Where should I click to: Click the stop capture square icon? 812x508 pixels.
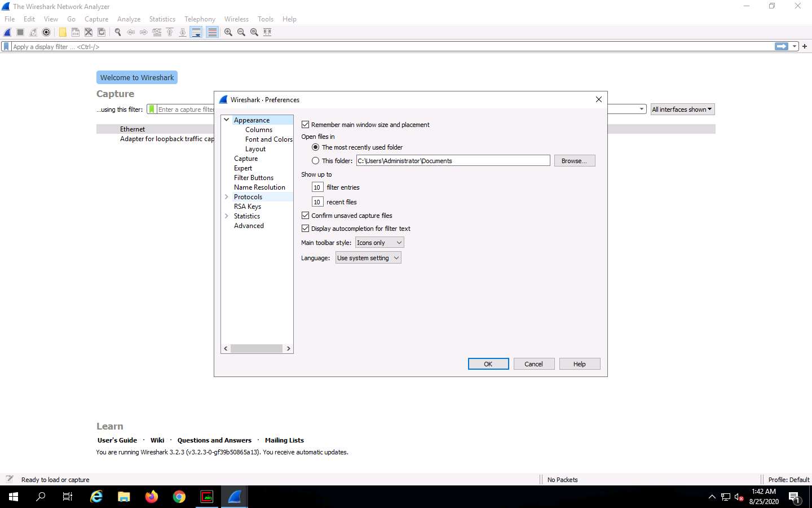click(x=20, y=32)
